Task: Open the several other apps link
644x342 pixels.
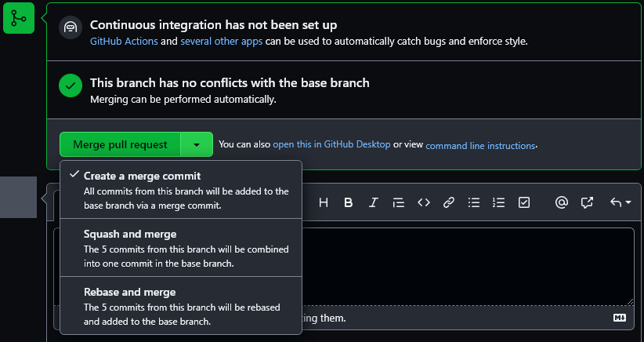Action: (x=222, y=41)
